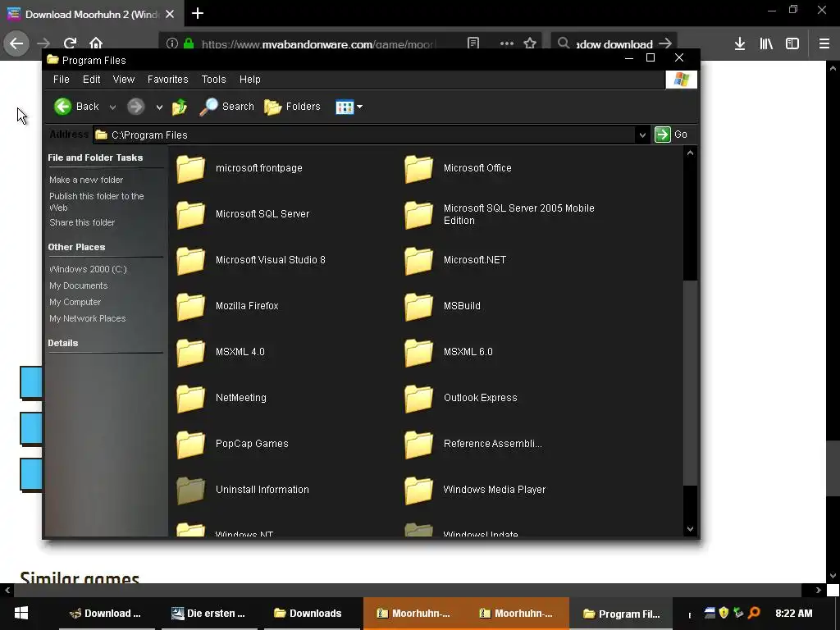840x630 pixels.
Task: Select the Microsoft.NET folder icon
Action: click(419, 261)
